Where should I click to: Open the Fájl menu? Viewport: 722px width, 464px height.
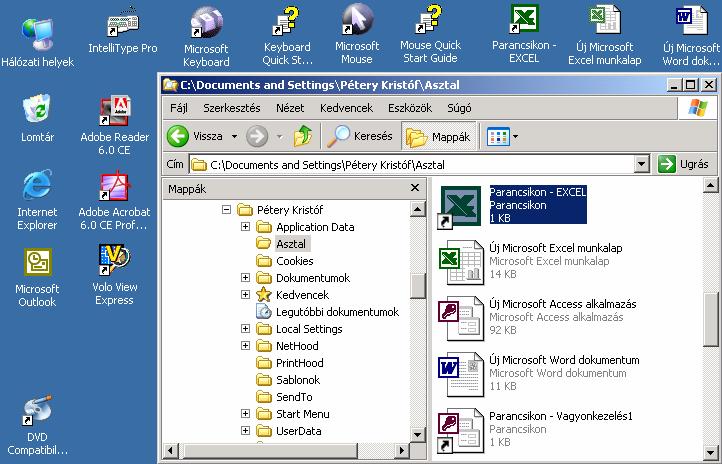tap(179, 108)
